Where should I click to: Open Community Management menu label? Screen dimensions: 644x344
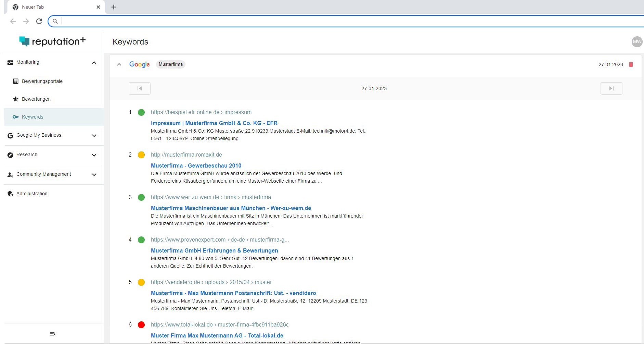(43, 174)
